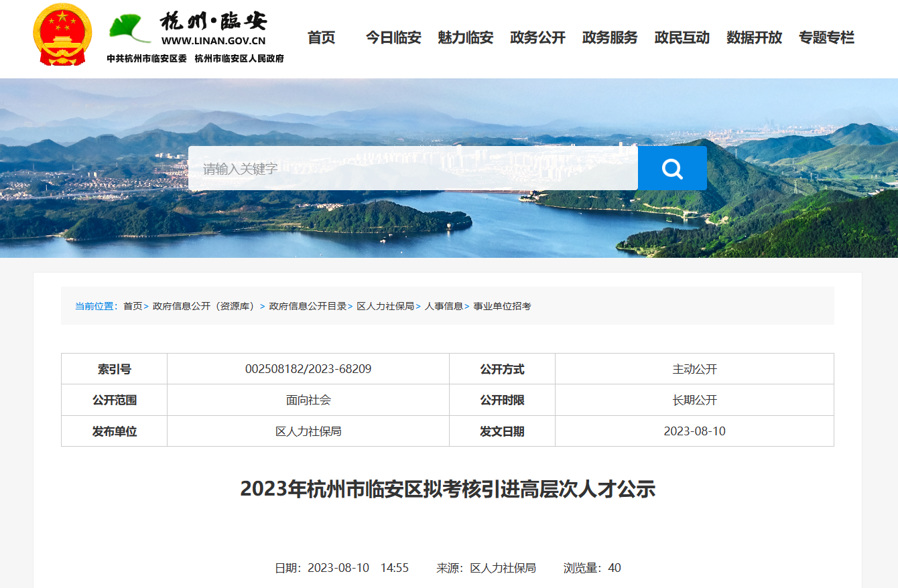898x588 pixels.
Task: Click the 面向社会 table cell
Action: [308, 400]
